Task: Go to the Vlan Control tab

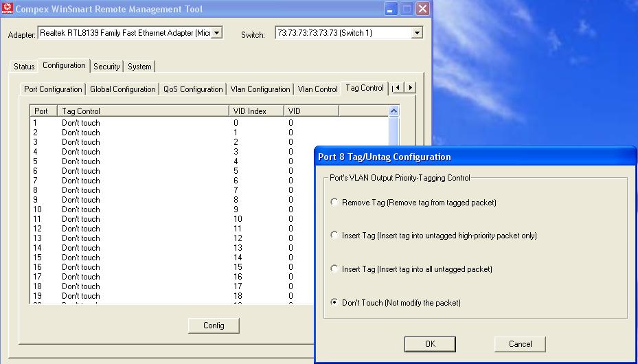Action: [x=317, y=89]
